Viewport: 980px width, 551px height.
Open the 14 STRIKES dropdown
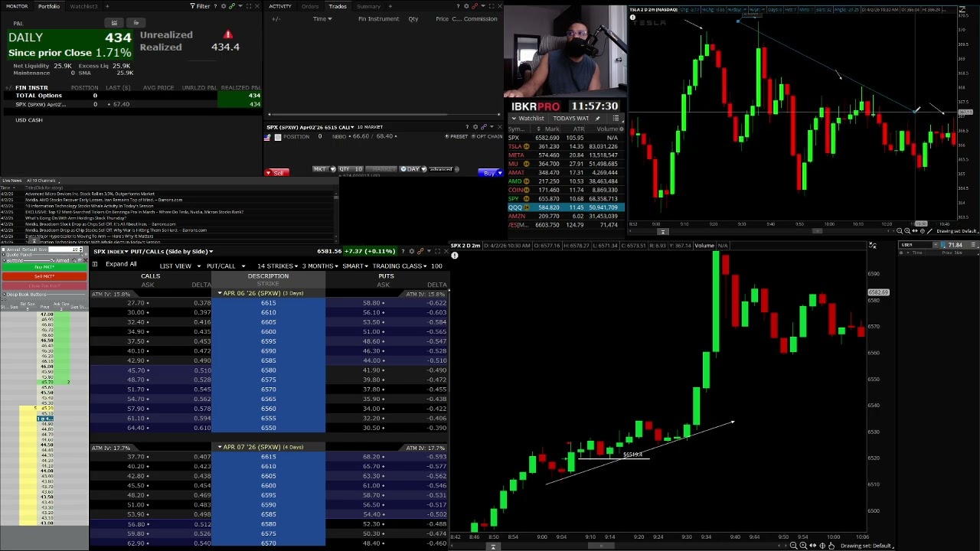tap(278, 266)
